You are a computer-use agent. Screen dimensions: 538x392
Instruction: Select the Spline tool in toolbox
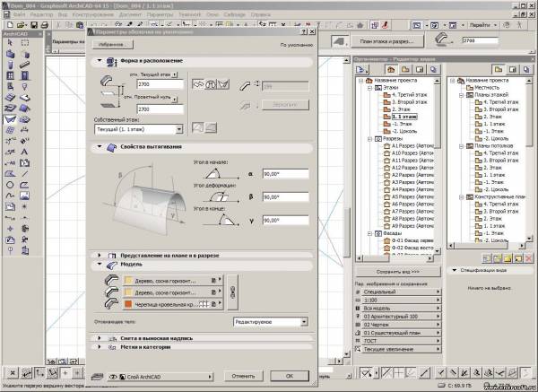(10, 196)
